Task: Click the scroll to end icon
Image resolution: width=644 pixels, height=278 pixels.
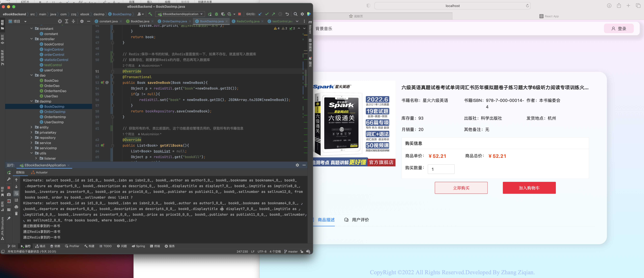Action: [x=16, y=200]
